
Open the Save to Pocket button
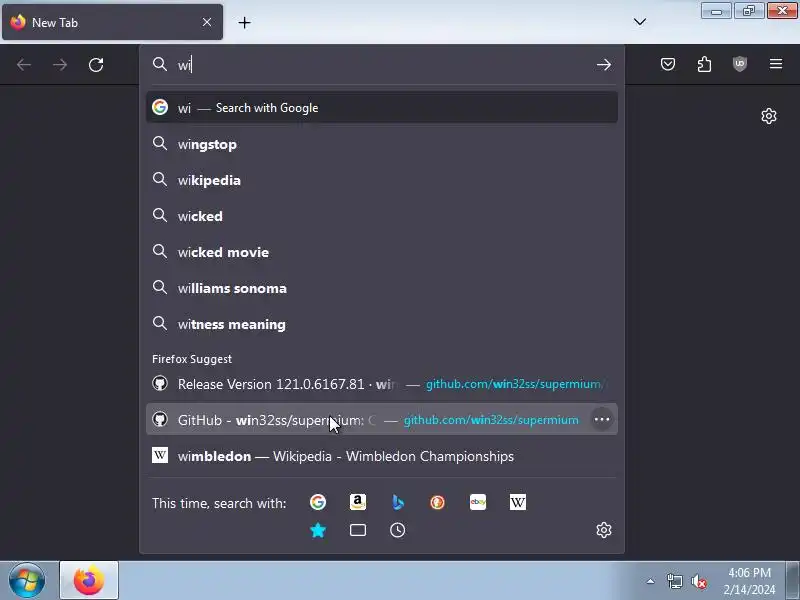668,64
